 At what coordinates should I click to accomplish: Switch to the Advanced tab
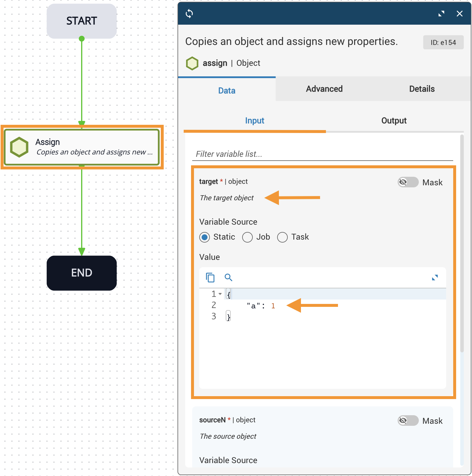(324, 89)
